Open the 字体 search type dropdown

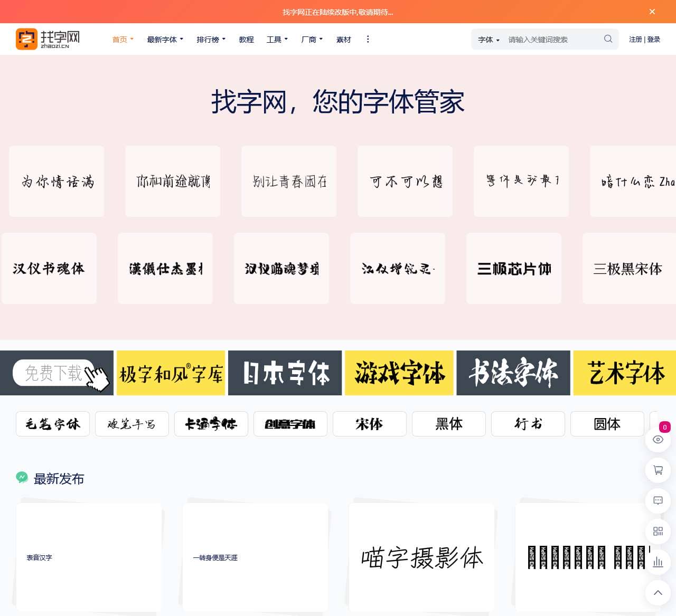coord(489,40)
